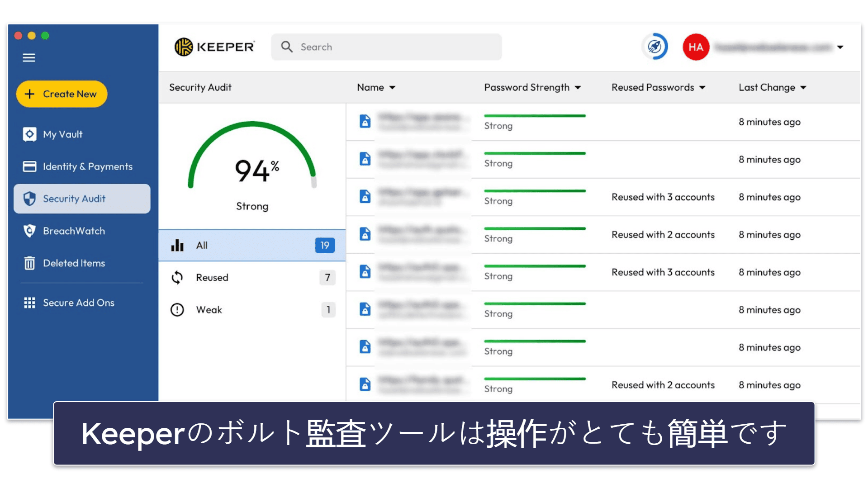This screenshot has width=868, height=488.
Task: Select the Weak filter with 1 record
Action: coord(252,310)
